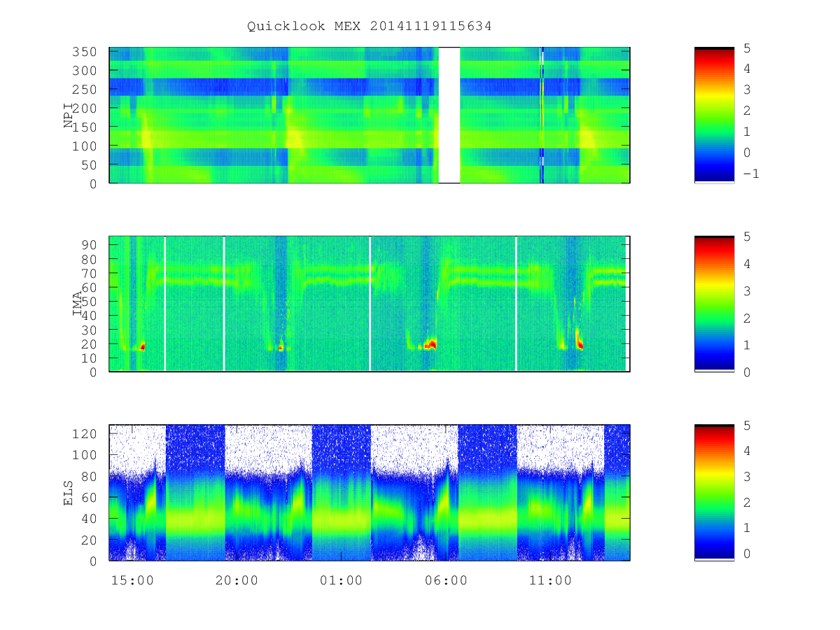Click the red hotspot after 11:00 in IMA plot
The width and height of the screenshot is (840, 630).
(580, 343)
